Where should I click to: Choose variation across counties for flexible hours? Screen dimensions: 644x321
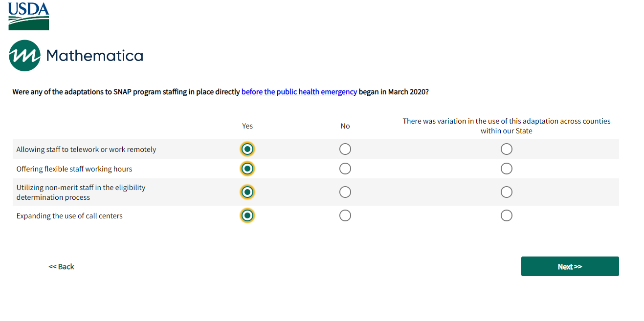(x=507, y=169)
